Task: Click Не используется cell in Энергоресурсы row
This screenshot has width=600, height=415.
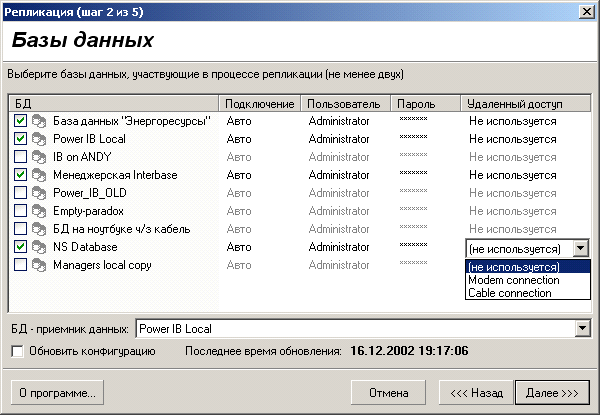Action: click(512, 121)
